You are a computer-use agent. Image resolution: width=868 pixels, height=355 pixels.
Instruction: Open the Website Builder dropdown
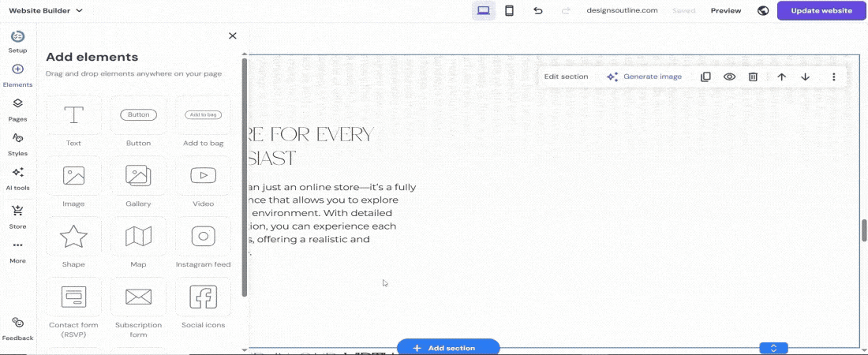pos(46,10)
